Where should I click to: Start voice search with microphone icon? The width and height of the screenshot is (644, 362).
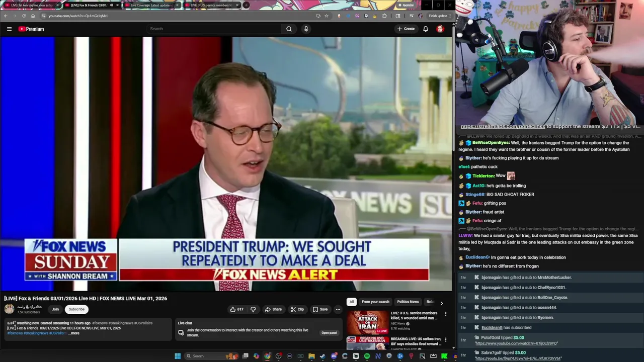coord(306,29)
